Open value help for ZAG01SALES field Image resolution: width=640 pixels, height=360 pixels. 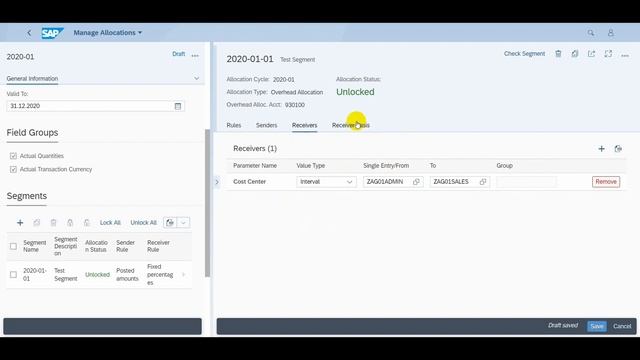point(483,182)
